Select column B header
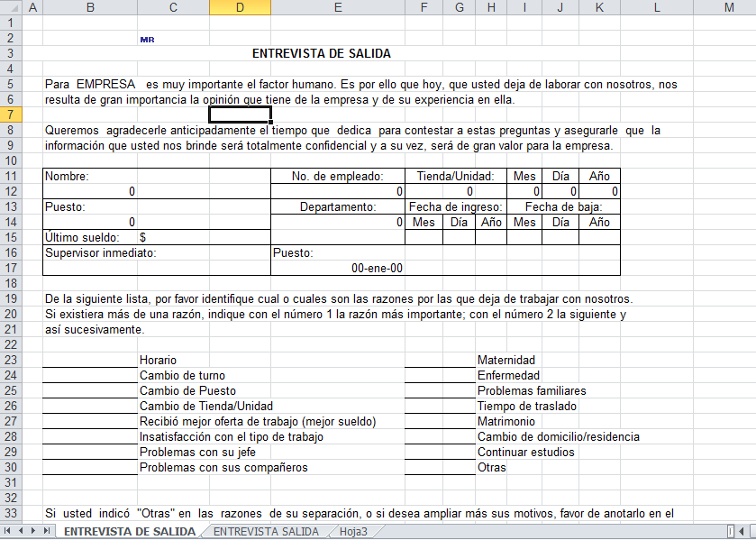The width and height of the screenshot is (756, 540). pyautogui.click(x=90, y=7)
